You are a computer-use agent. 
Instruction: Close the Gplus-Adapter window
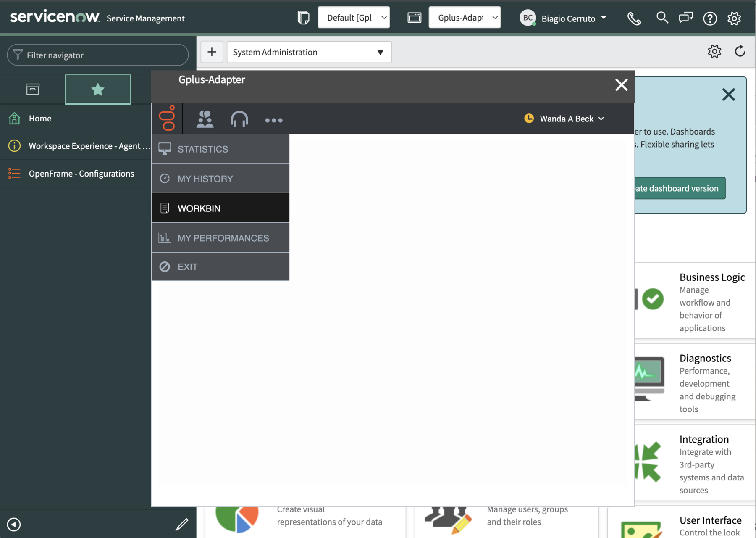(622, 85)
